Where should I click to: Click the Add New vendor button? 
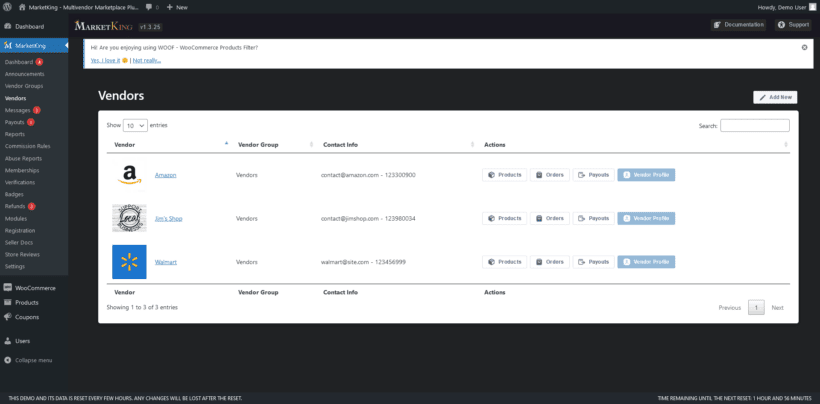tap(775, 97)
